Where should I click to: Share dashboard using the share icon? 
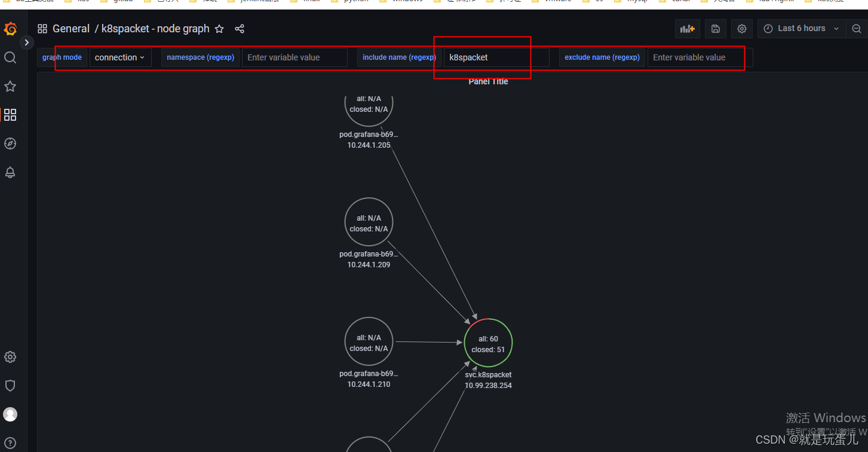240,29
